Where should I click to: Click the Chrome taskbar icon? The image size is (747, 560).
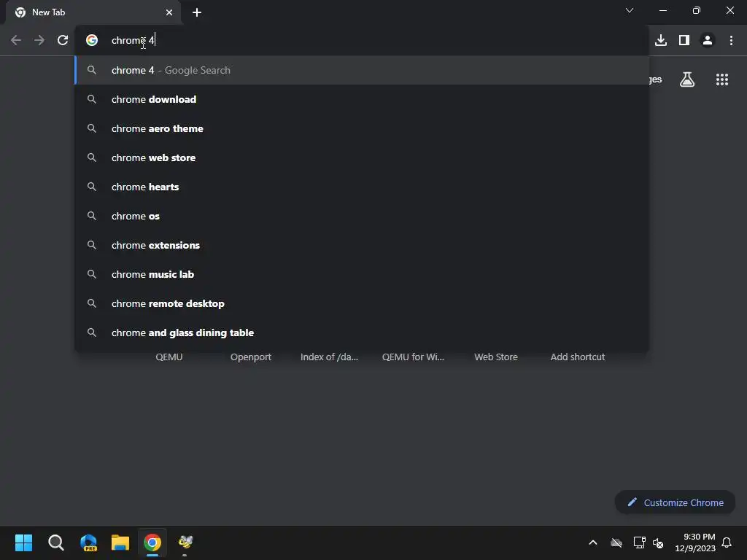coord(152,542)
